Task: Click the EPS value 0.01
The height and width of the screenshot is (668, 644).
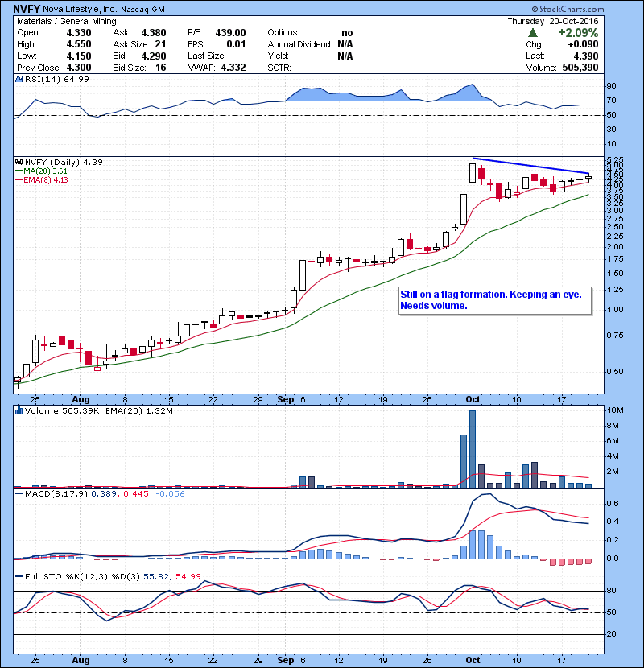Action: (236, 44)
